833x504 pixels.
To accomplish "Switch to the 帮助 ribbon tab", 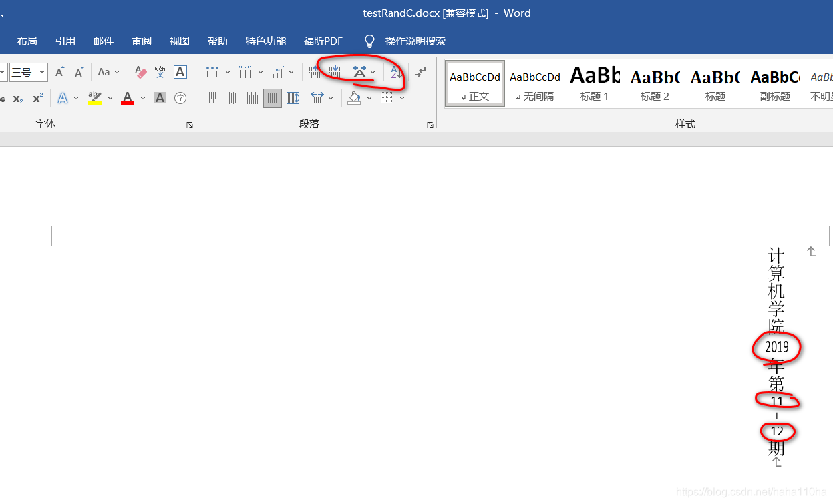I will (218, 41).
